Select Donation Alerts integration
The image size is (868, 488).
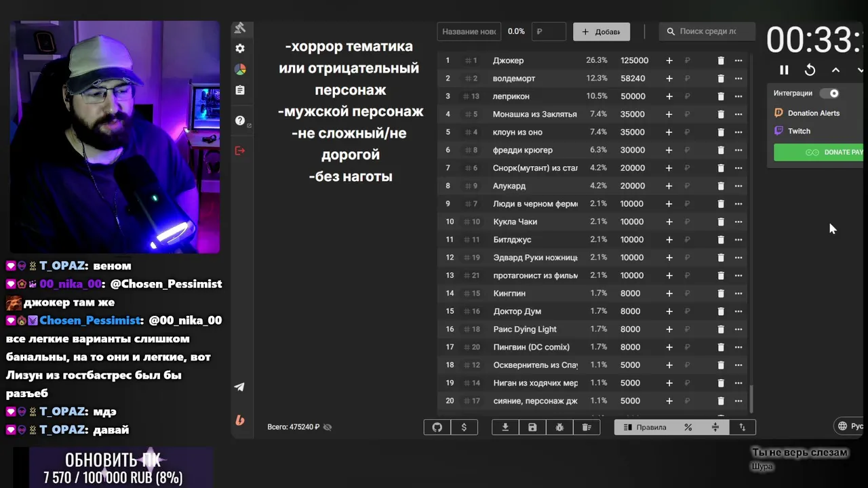(807, 113)
